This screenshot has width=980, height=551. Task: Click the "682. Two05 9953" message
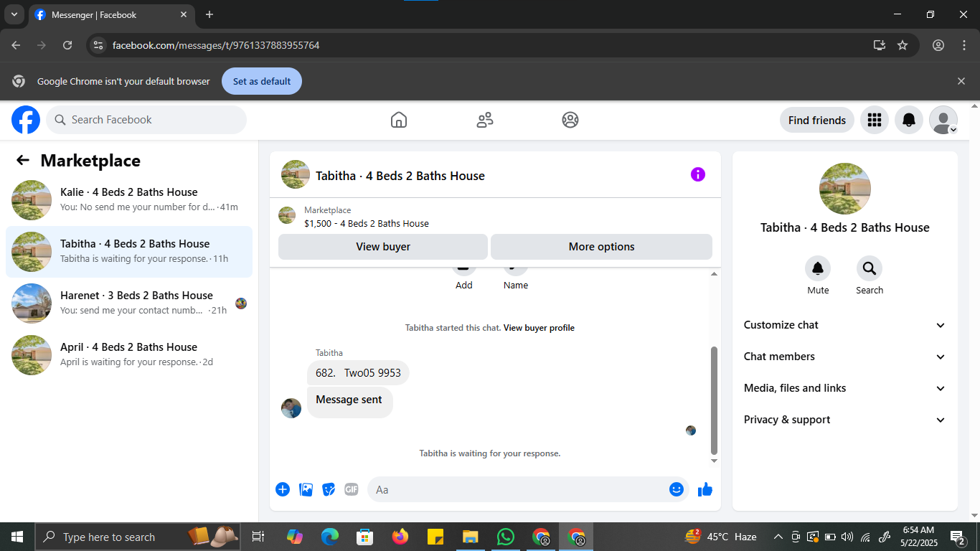point(359,373)
